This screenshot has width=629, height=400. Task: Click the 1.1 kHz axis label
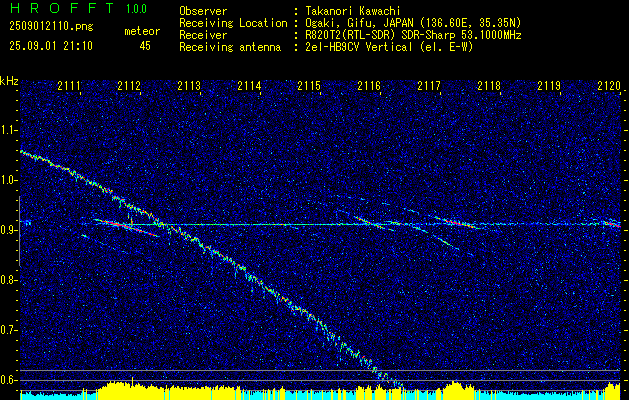pos(9,130)
